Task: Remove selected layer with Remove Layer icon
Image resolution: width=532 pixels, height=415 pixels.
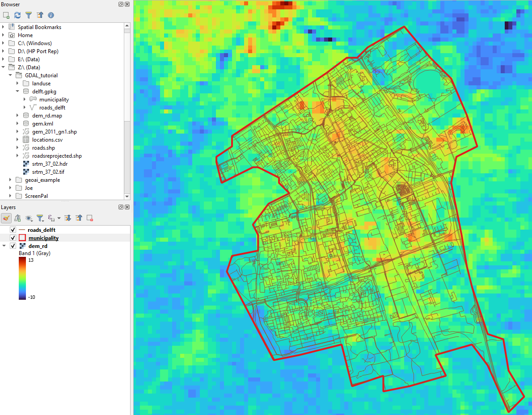Action: point(90,218)
